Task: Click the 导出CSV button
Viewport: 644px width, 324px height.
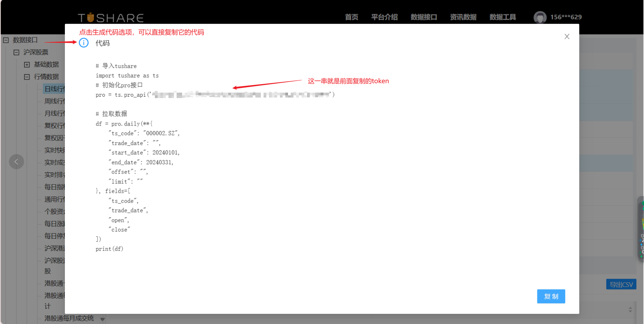Action: 621,284
